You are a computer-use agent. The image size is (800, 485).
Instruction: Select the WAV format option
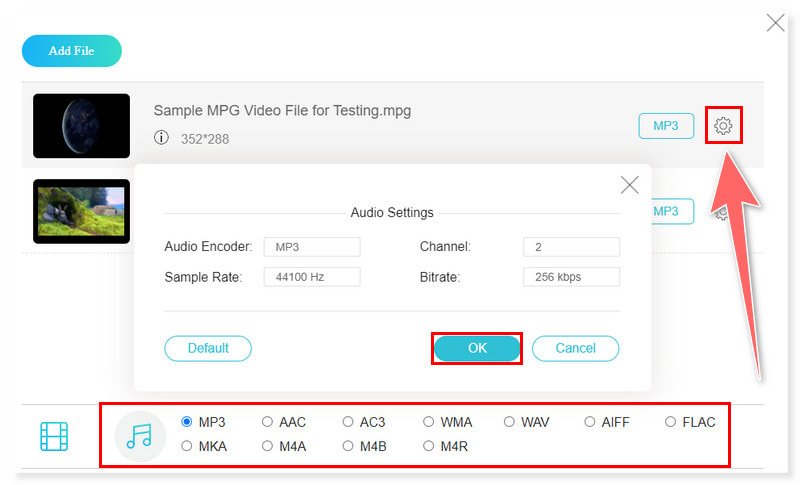[x=509, y=422]
